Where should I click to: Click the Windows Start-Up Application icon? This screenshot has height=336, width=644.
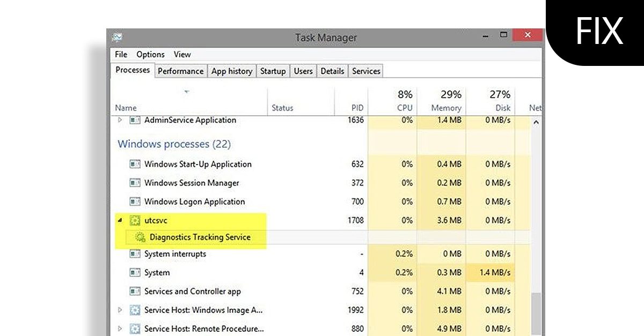click(x=135, y=164)
